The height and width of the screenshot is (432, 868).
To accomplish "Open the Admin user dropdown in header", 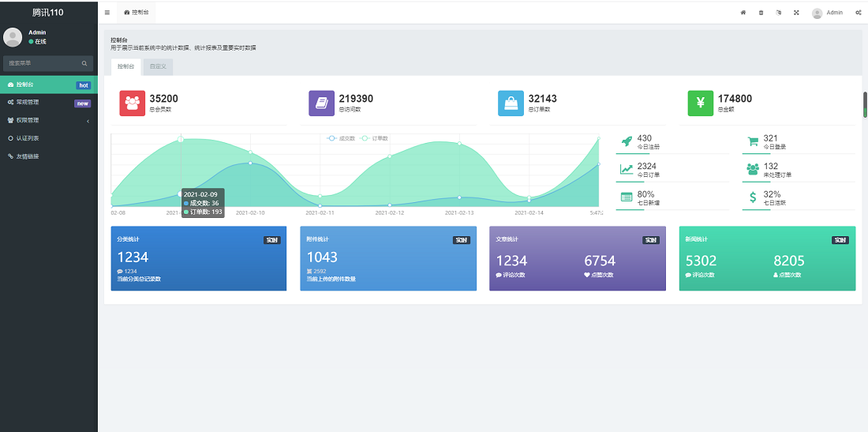I will [828, 13].
